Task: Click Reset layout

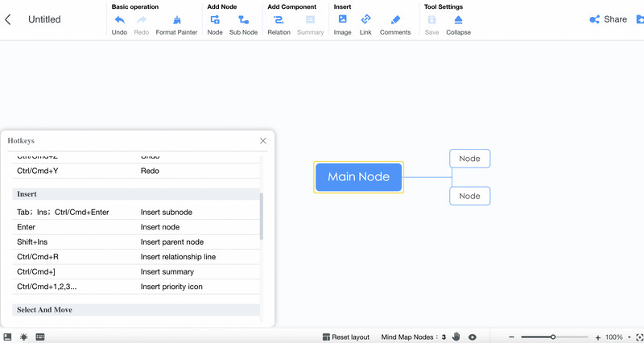Action: 346,337
